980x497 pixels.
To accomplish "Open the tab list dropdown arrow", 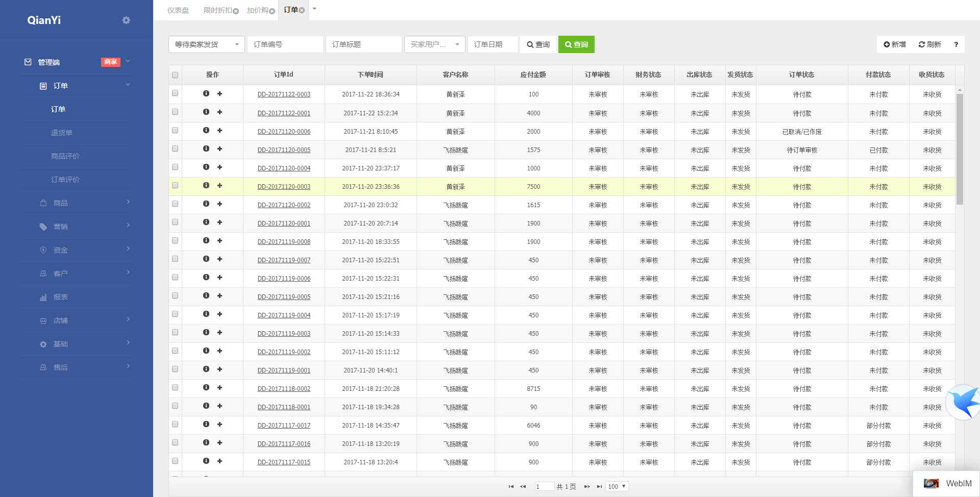I will coord(314,9).
